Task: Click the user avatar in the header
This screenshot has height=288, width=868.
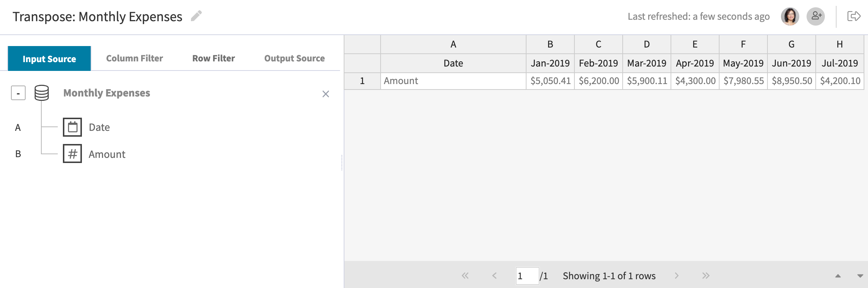Action: coord(789,16)
